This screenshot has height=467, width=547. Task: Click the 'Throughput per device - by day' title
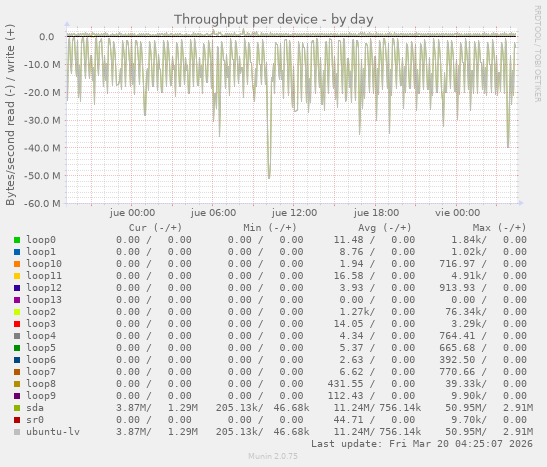pos(274,20)
